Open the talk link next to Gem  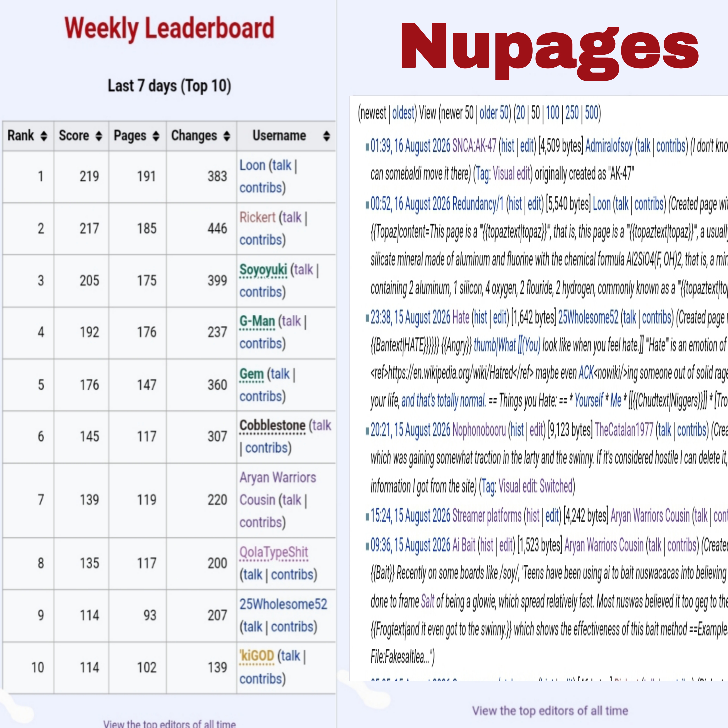tap(280, 374)
